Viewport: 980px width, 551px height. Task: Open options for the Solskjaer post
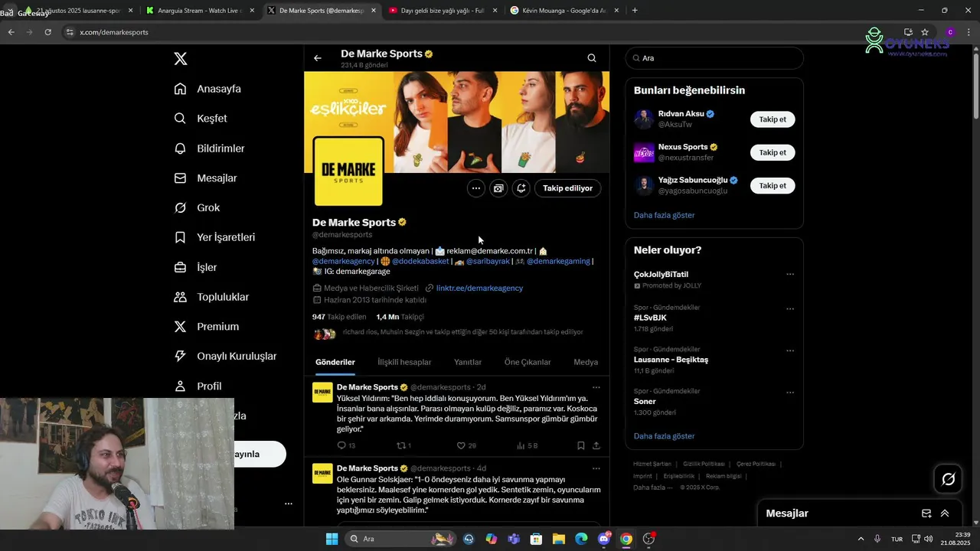coord(596,468)
